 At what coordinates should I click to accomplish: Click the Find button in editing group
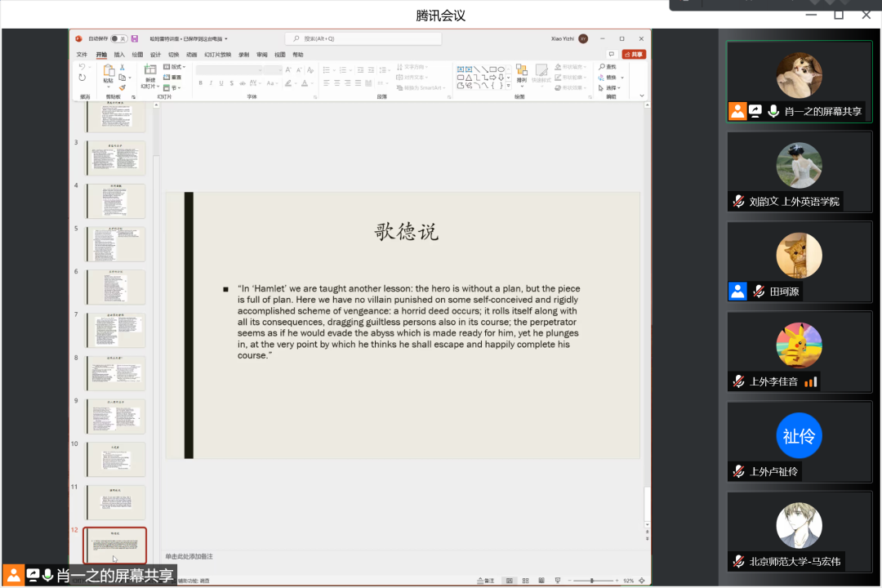point(608,67)
